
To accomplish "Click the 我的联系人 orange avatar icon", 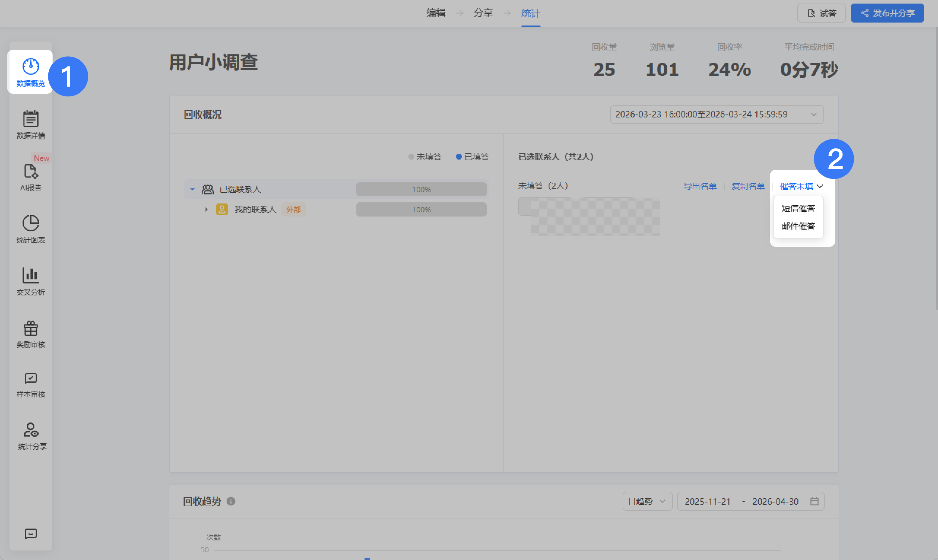I will click(222, 209).
